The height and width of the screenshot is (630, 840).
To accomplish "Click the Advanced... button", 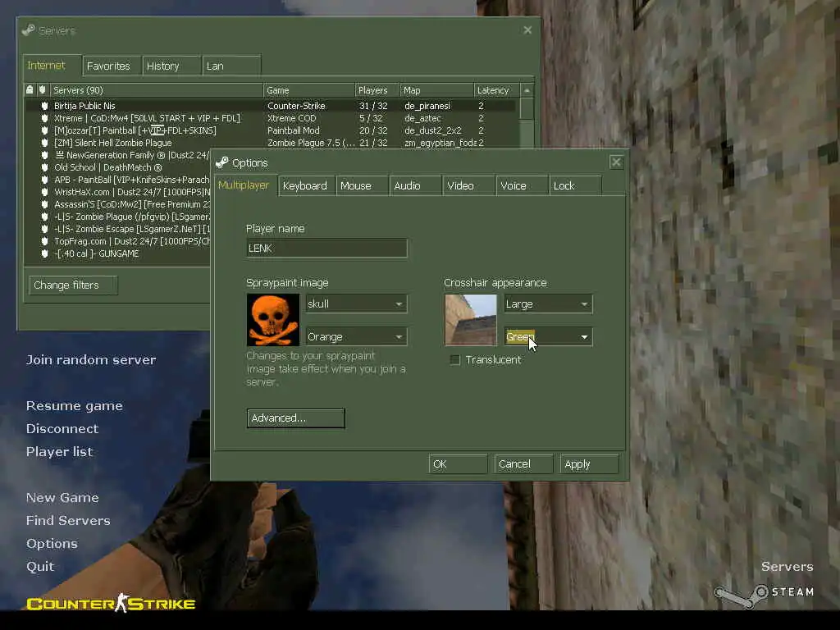I will [295, 418].
